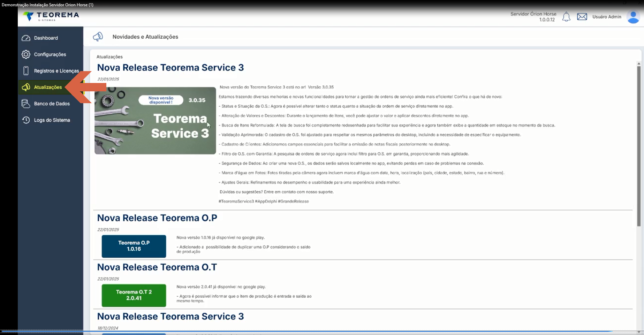Click the line Status e Situação da O.S.
Viewport: 644px width, 335px height.
point(336,106)
